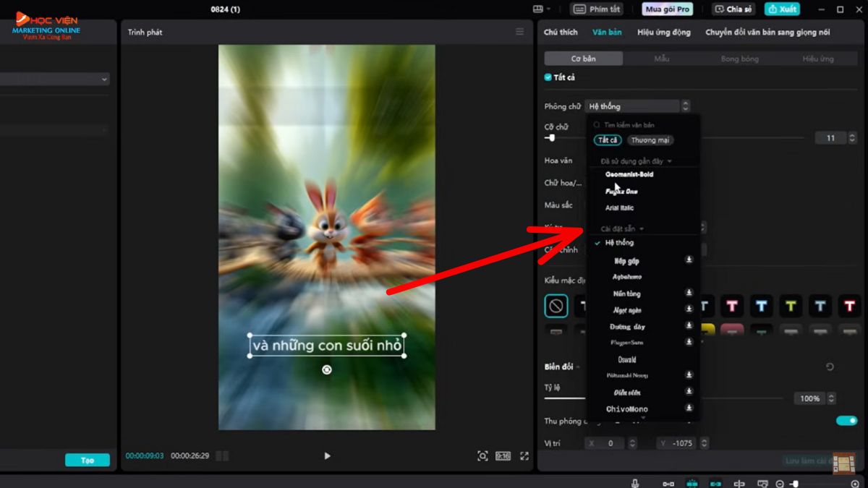The height and width of the screenshot is (488, 868).
Task: Click the Y position stepper arrows
Action: pyautogui.click(x=704, y=443)
